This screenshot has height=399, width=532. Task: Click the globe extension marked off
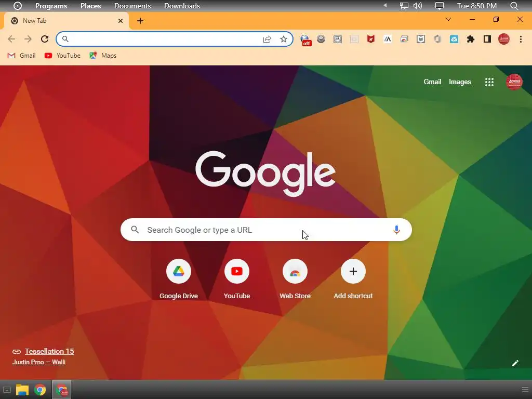(305, 39)
